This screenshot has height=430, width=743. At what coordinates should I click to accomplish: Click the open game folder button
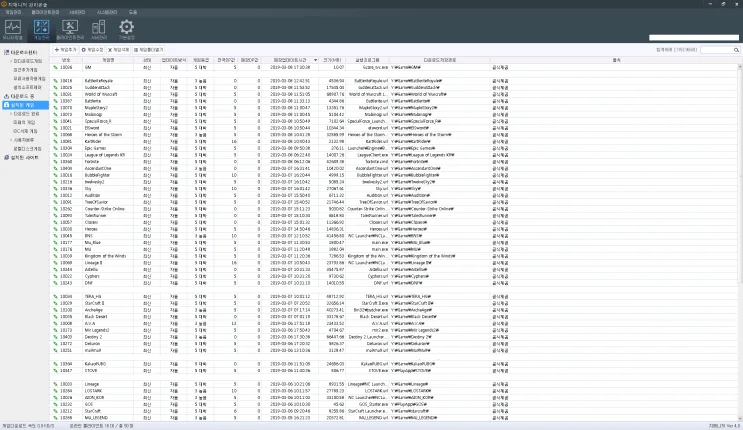pyautogui.click(x=148, y=50)
